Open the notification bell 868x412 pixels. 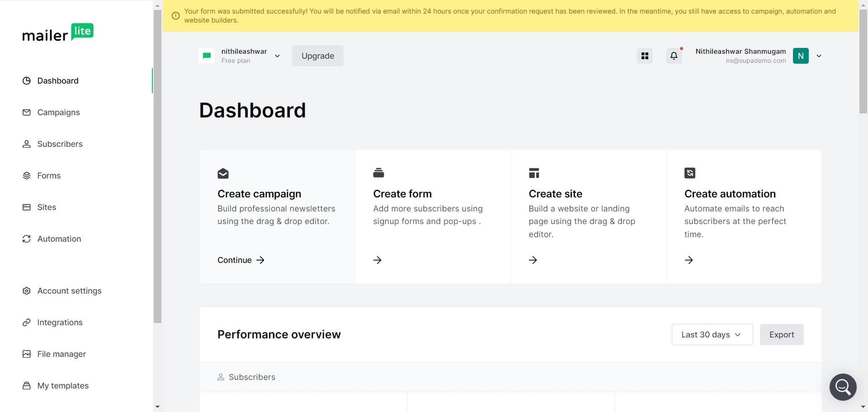click(x=674, y=56)
